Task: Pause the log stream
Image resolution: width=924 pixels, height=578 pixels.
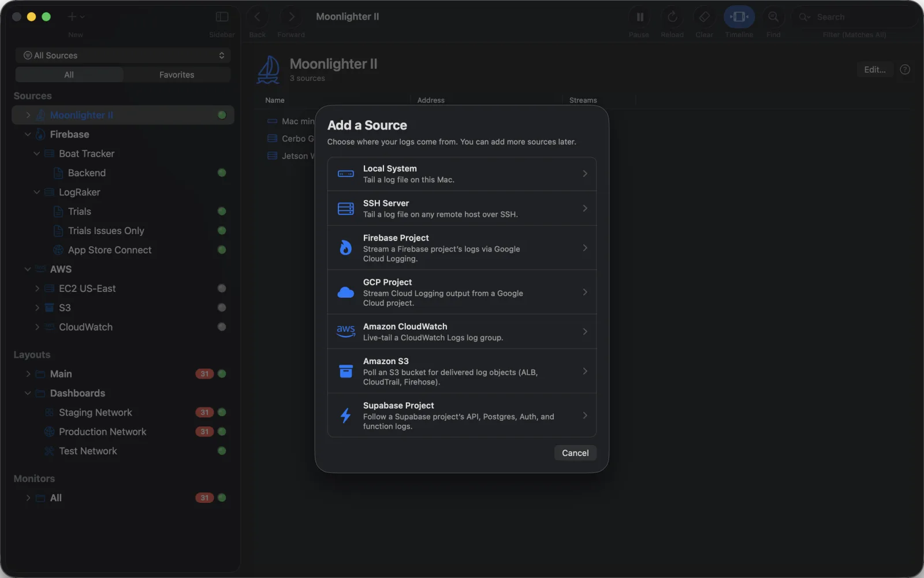Action: click(x=639, y=17)
